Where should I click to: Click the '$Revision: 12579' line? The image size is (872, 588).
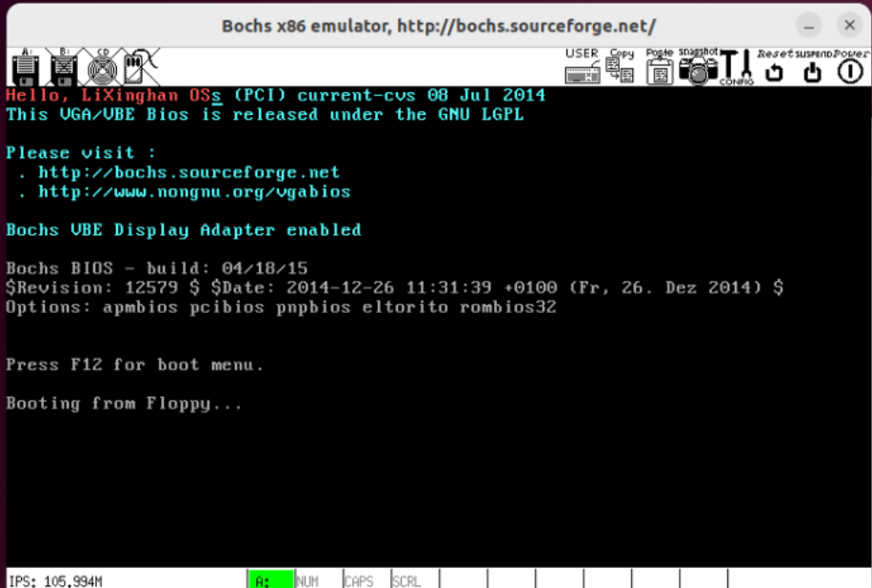pos(395,288)
